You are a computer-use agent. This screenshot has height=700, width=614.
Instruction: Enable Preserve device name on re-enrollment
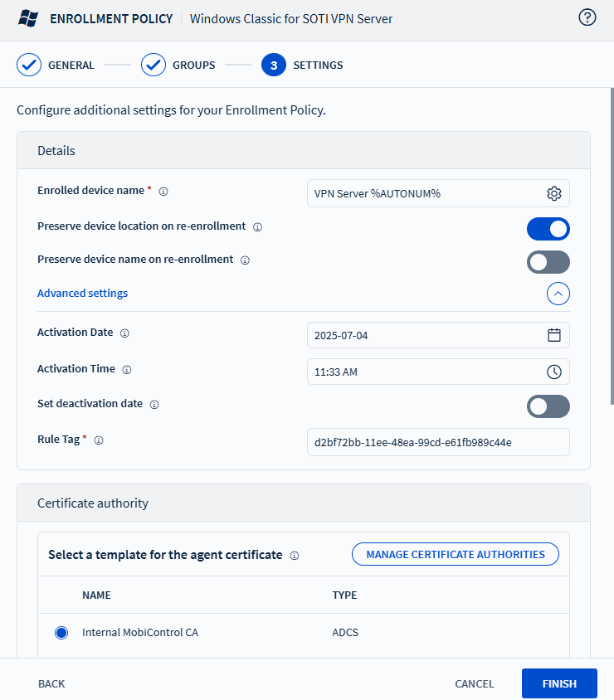(548, 262)
